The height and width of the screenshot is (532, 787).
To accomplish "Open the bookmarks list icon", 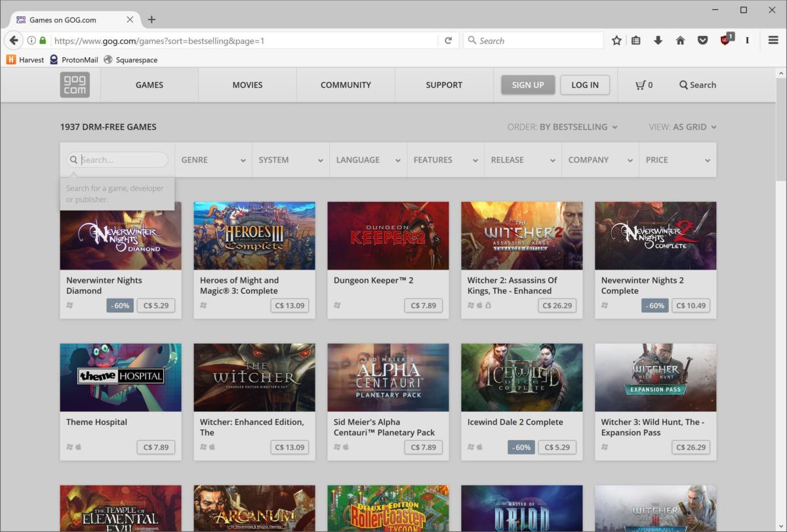I will [636, 41].
